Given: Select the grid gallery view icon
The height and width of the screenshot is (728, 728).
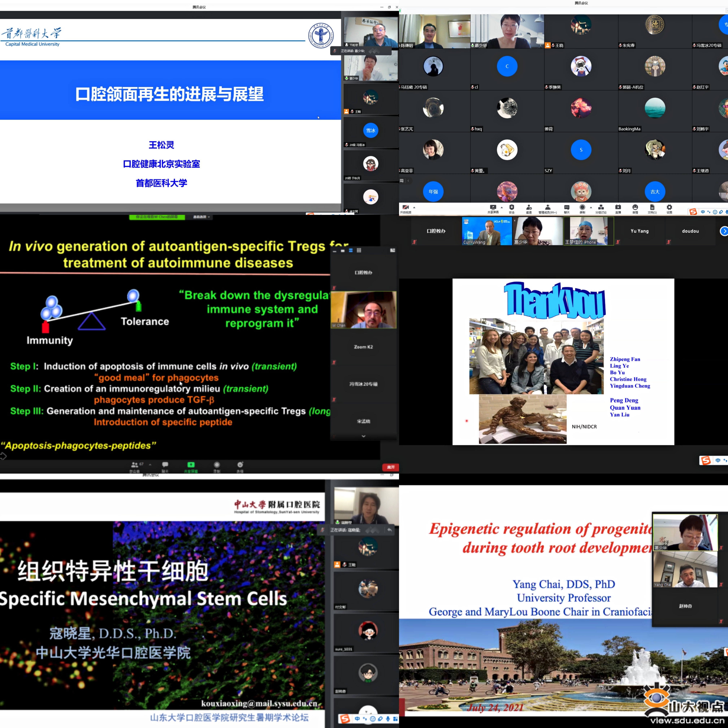Looking at the screenshot, I should (359, 250).
